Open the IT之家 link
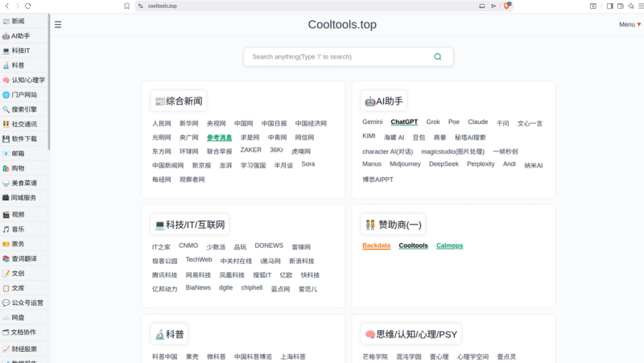The image size is (644, 363). pyautogui.click(x=161, y=247)
